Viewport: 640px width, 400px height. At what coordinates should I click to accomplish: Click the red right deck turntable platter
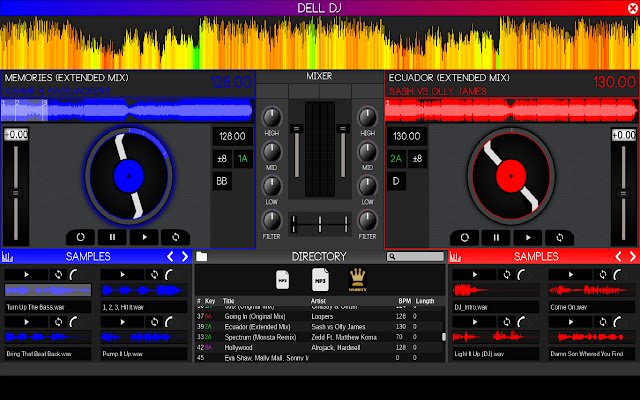[x=511, y=176]
